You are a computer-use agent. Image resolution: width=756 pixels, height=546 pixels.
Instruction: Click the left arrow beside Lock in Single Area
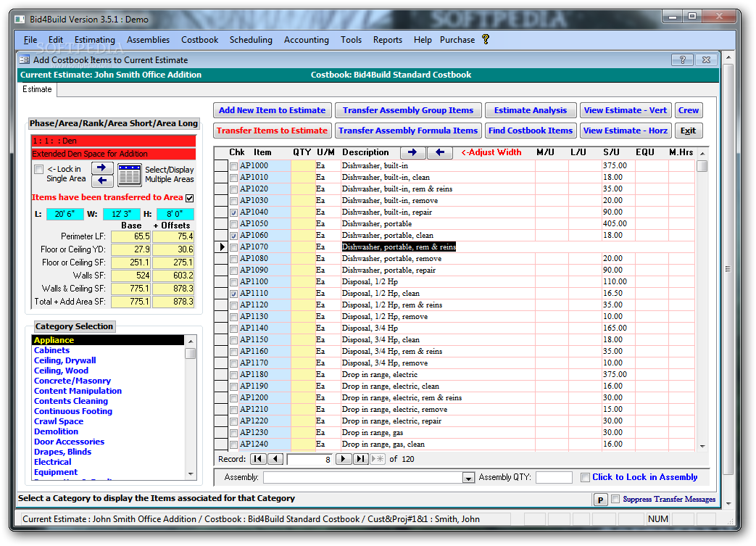point(101,181)
